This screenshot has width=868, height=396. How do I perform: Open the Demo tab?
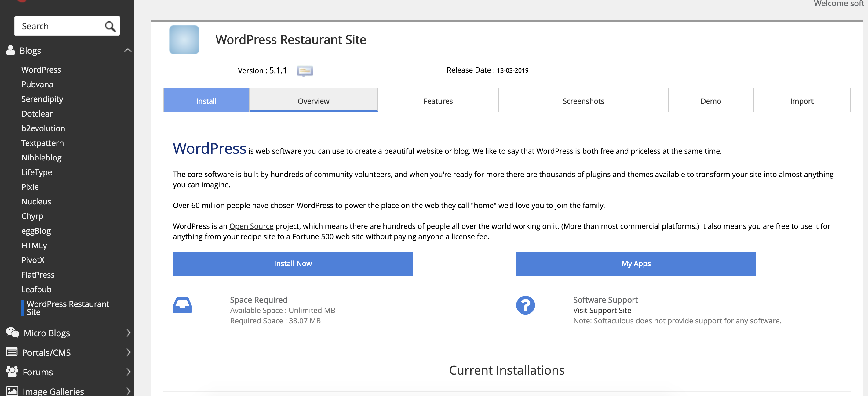coord(711,101)
